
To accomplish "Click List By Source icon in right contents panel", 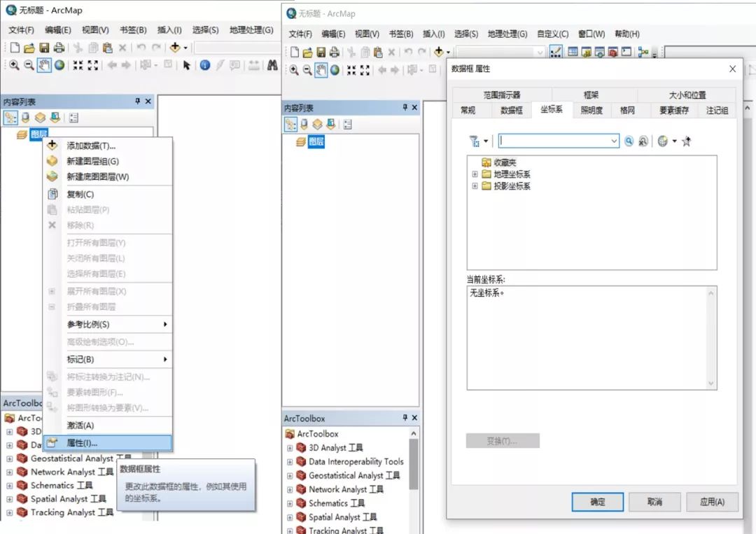I will click(x=304, y=125).
